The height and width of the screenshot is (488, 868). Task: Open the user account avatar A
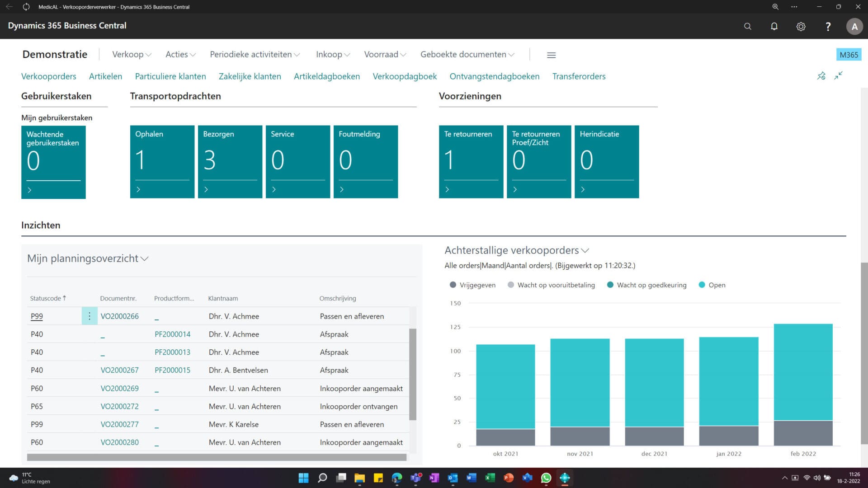click(854, 26)
